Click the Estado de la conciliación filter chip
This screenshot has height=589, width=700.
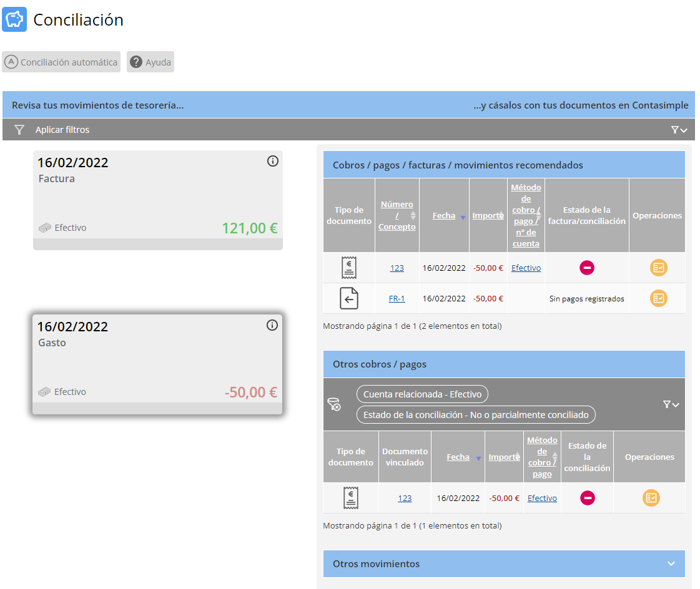[x=476, y=414]
